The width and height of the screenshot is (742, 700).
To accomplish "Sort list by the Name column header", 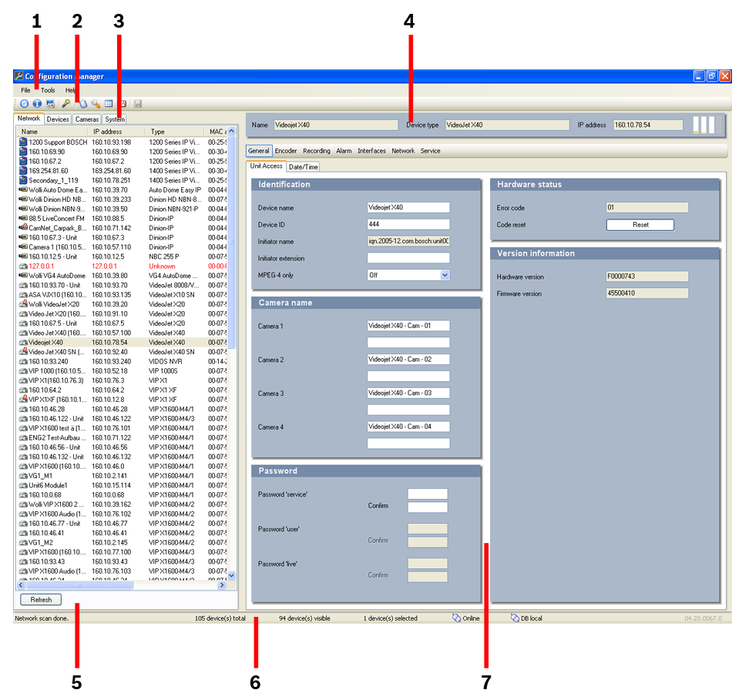I will point(52,132).
